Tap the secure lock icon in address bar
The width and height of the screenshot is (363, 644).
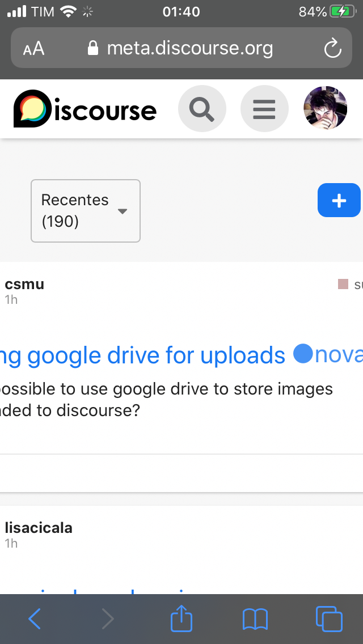(x=93, y=49)
